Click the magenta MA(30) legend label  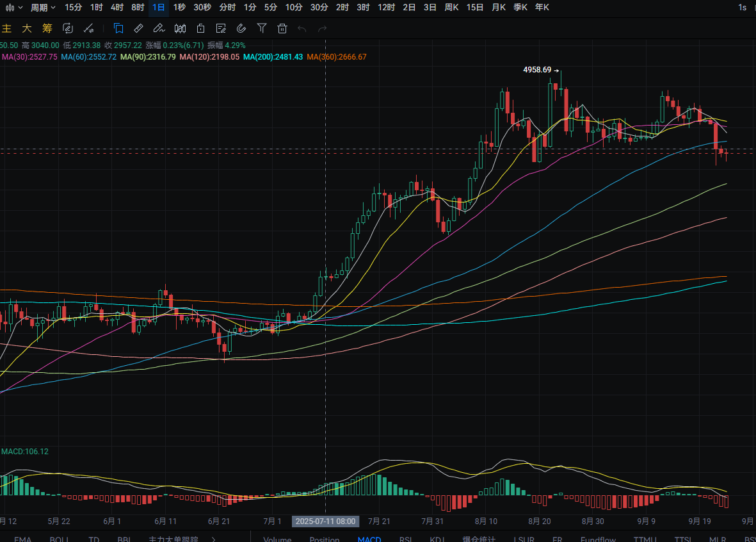click(29, 57)
